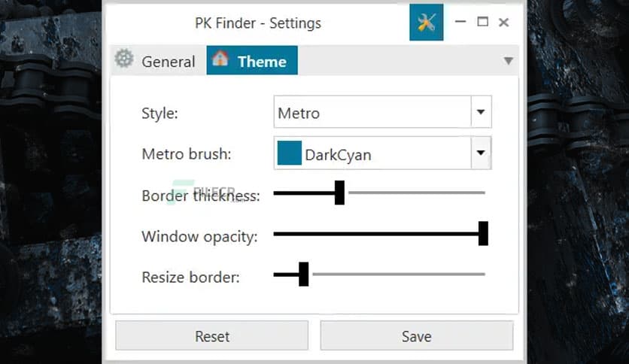
Task: Click the Border thickness slider handle
Action: pos(339,193)
